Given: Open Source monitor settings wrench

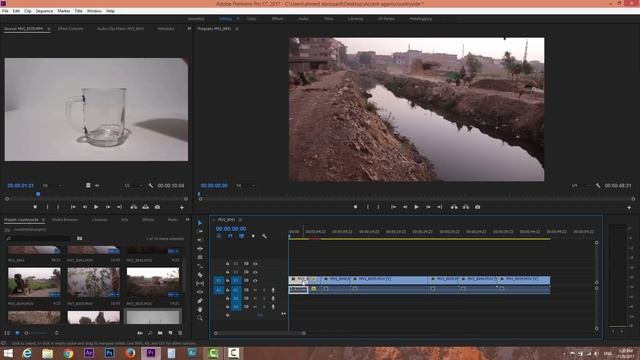Looking at the screenshot, I should [x=151, y=186].
